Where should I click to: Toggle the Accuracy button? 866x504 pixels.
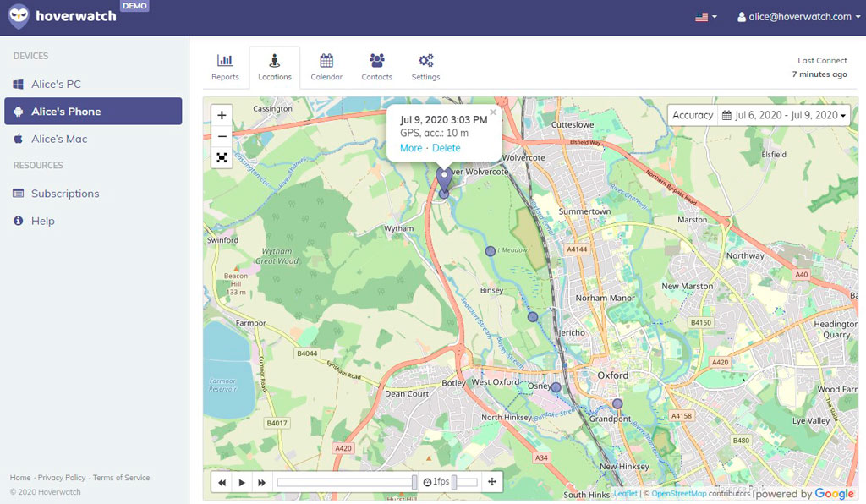tap(693, 115)
